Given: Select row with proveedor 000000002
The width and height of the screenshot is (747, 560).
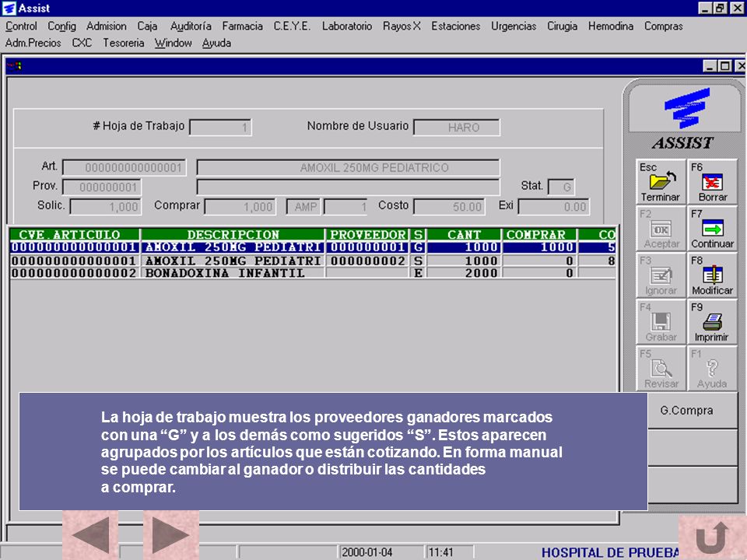Looking at the screenshot, I should click(x=313, y=261).
